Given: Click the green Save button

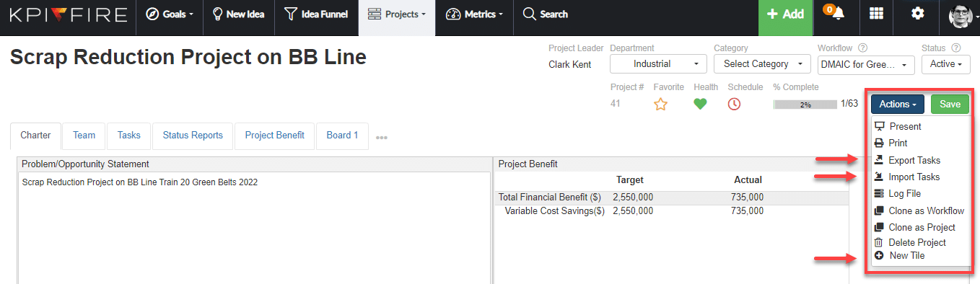Looking at the screenshot, I should tap(950, 105).
